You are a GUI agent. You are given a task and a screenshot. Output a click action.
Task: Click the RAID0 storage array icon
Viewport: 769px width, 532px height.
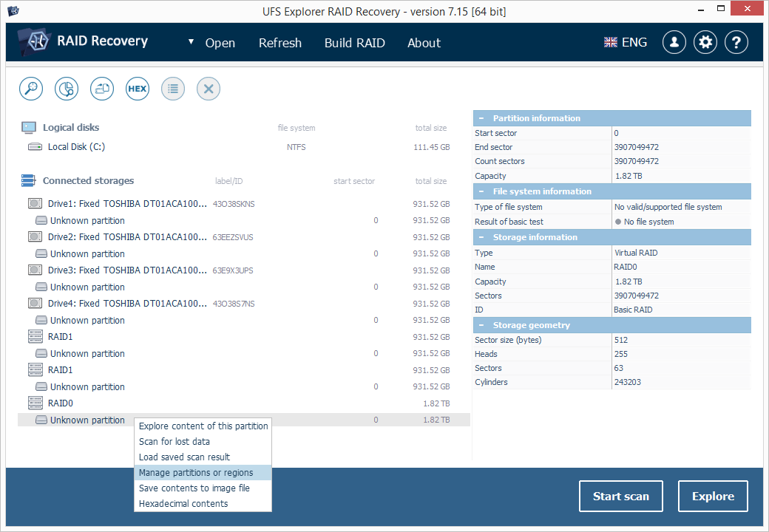coord(35,403)
